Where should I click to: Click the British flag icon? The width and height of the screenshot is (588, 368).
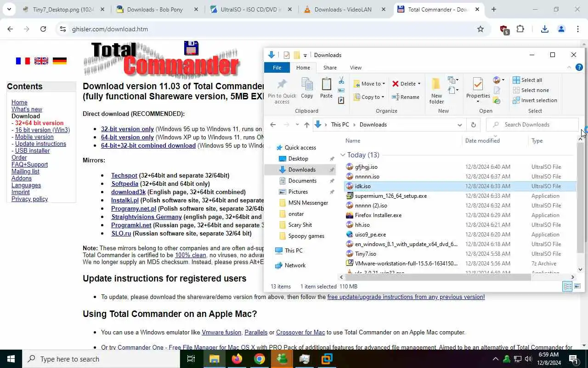pyautogui.click(x=41, y=61)
